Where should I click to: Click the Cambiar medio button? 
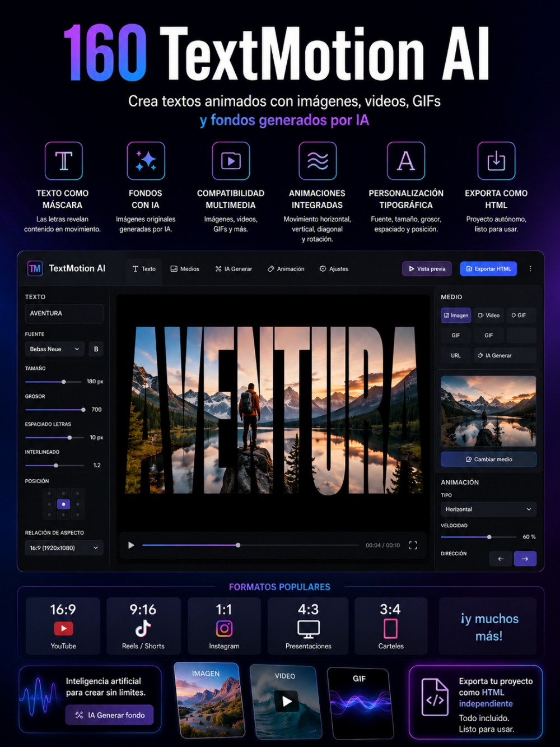[488, 460]
